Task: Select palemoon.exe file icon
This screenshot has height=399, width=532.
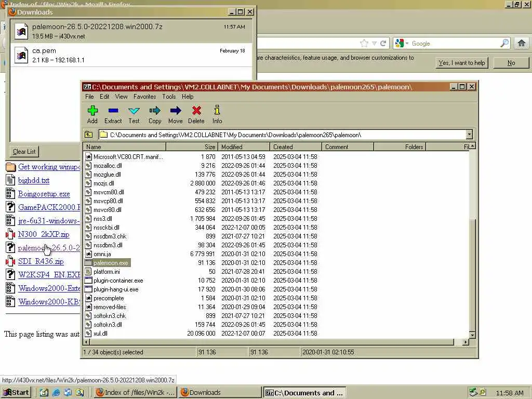Action: click(88, 263)
